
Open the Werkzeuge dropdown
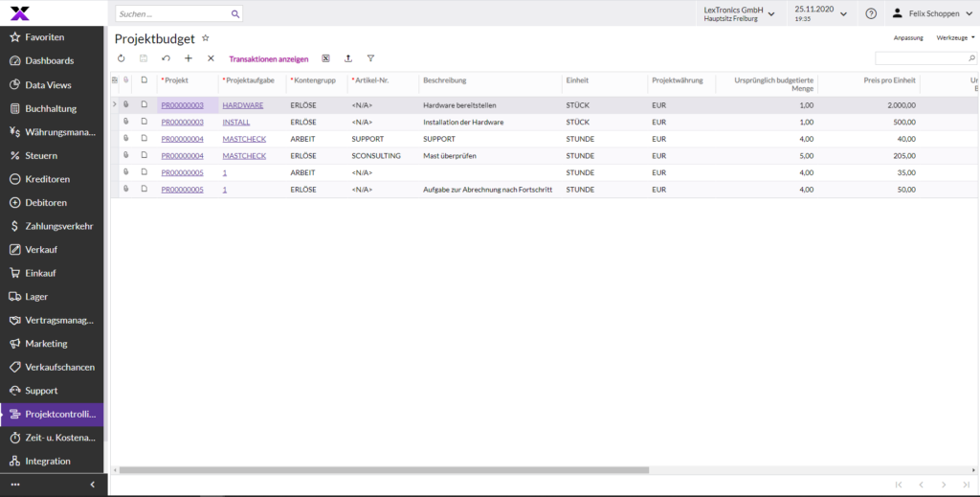pos(956,37)
